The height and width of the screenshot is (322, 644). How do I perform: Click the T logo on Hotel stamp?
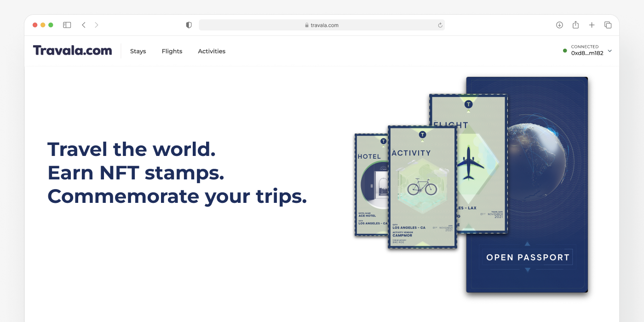pos(383,141)
